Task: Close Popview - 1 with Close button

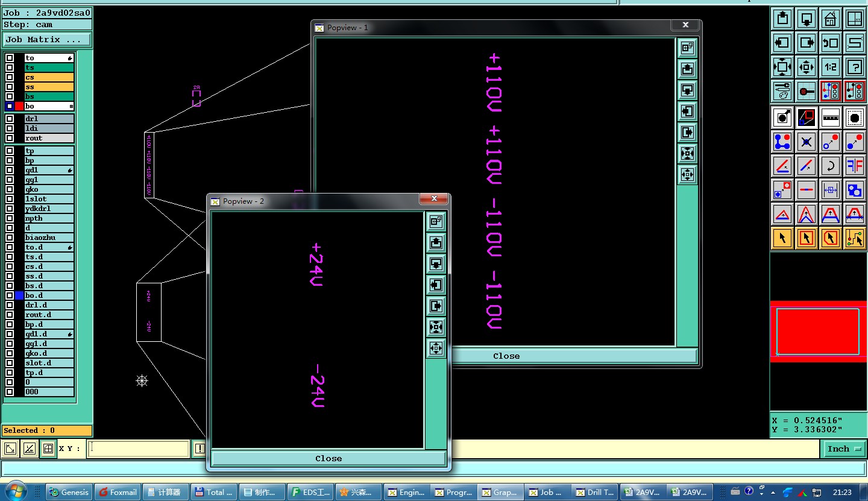Action: (x=506, y=356)
